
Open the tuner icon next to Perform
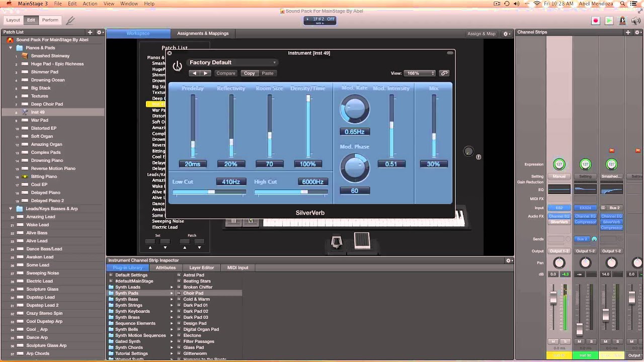pos(70,20)
